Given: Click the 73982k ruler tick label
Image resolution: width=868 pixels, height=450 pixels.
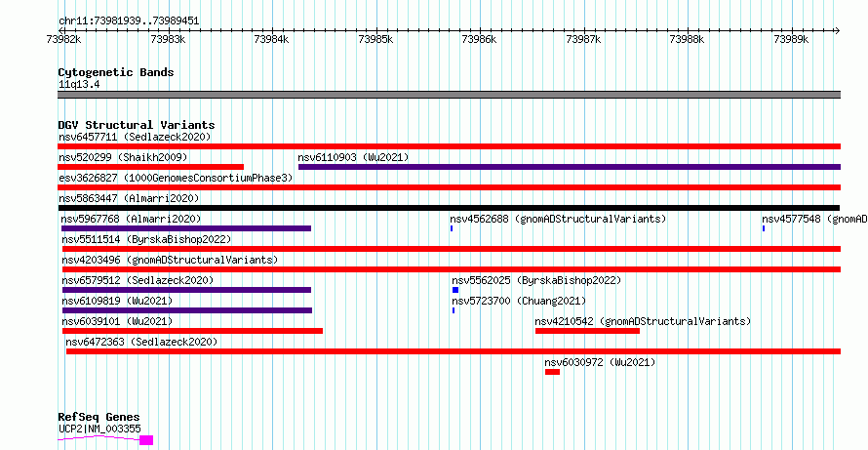Looking at the screenshot, I should point(63,39).
